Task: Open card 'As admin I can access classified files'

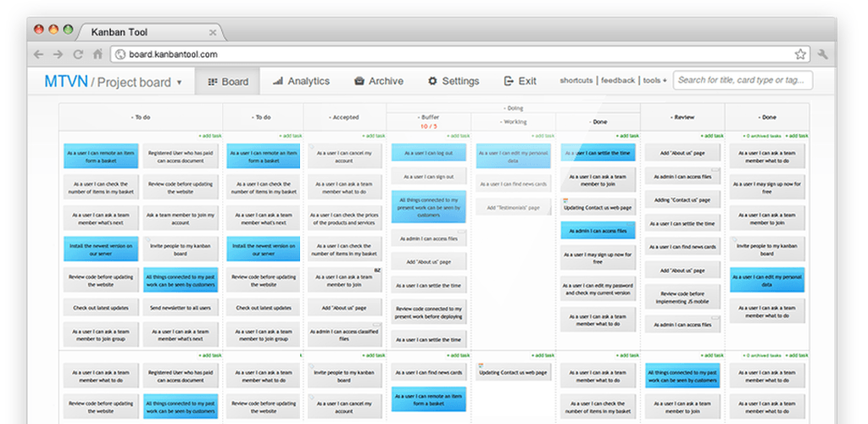Action: [344, 335]
